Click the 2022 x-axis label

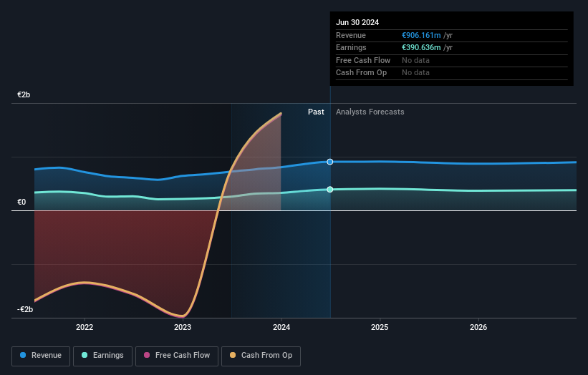pos(85,327)
